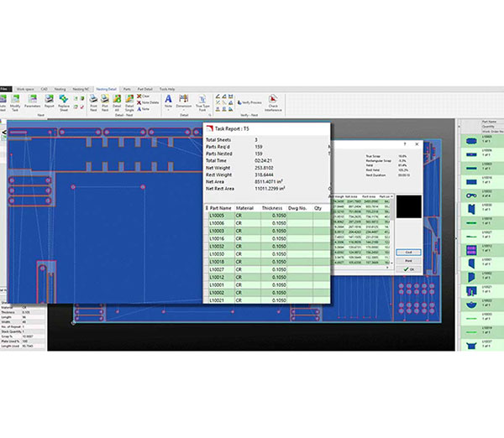This screenshot has width=504, height=438.
Task: Select row L10002 in Task Report
Action: [267, 293]
